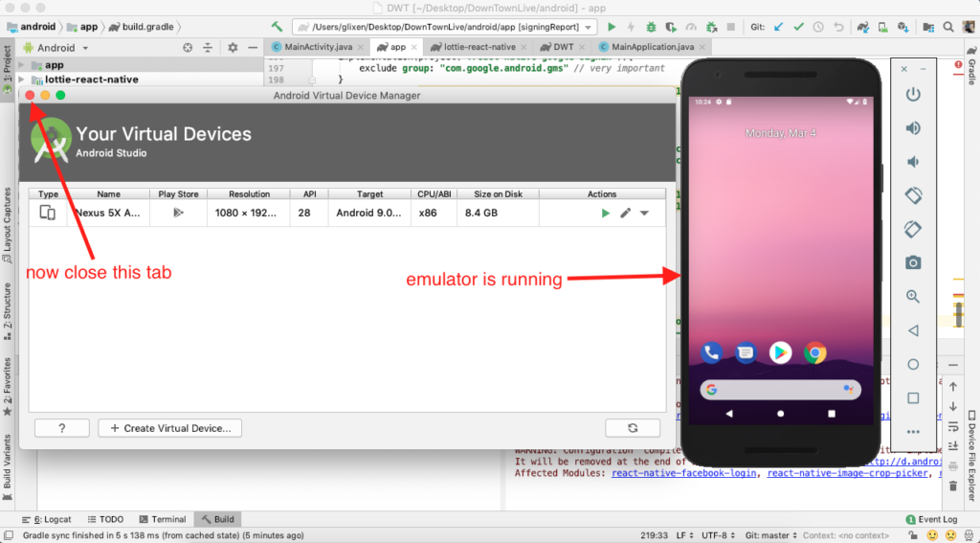Image resolution: width=980 pixels, height=543 pixels.
Task: Click emulator Rotate Right button
Action: click(913, 229)
